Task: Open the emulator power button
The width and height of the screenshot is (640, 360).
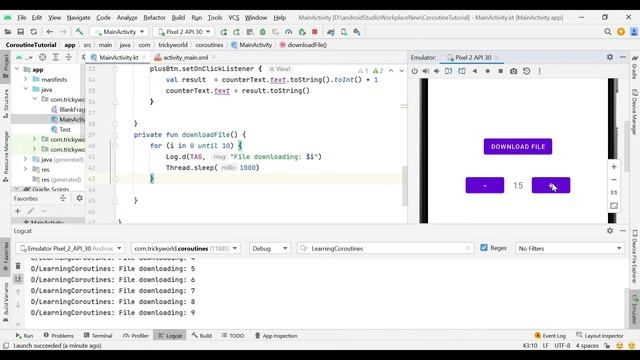Action: pos(415,71)
